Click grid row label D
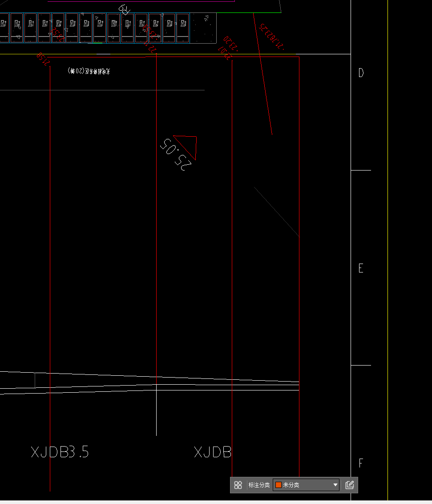Viewport: 432px width, 504px height. pos(361,73)
